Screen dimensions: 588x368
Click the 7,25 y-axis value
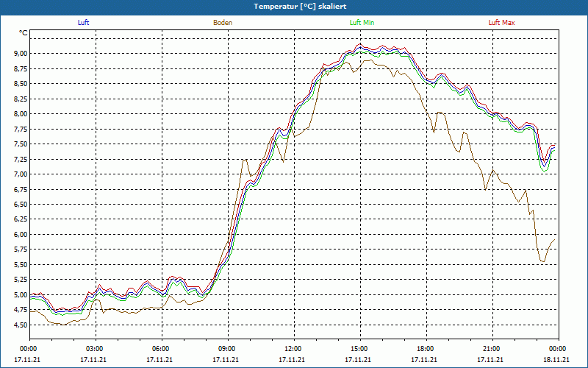[x=21, y=159]
